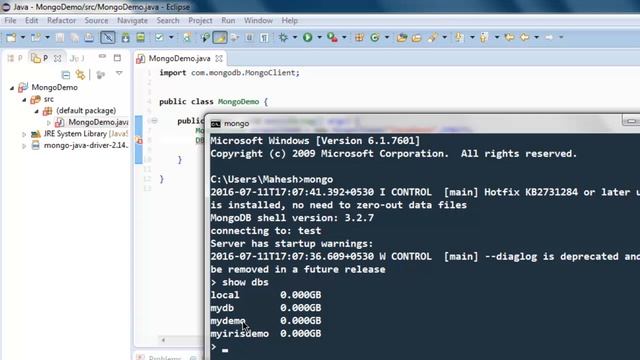Viewport: 640px width, 360px height.
Task: Open the External Tools dropdown arrow
Action: (344, 38)
